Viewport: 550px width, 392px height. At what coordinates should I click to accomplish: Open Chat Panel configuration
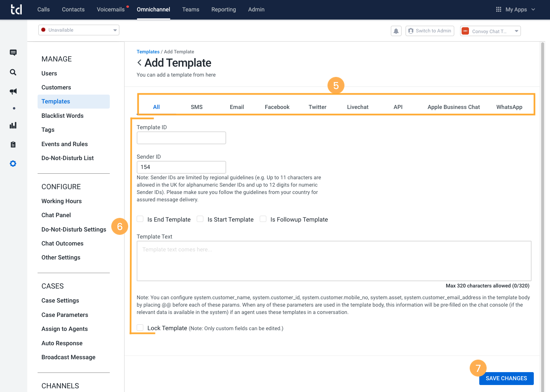(56, 215)
